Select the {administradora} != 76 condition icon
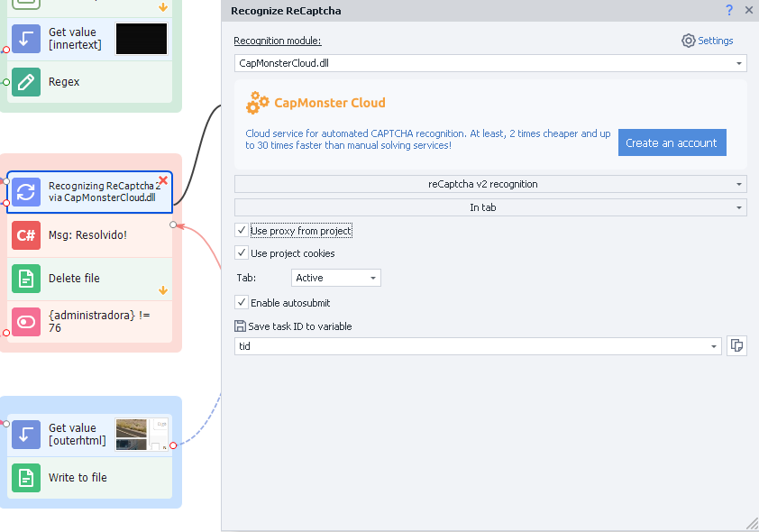The width and height of the screenshot is (759, 532). click(26, 322)
